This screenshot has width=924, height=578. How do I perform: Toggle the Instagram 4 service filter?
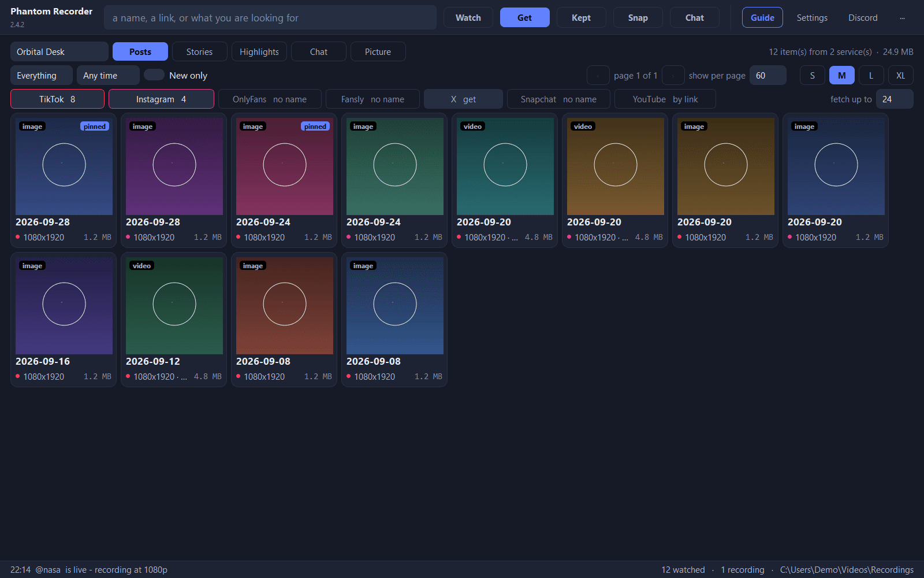(x=161, y=99)
